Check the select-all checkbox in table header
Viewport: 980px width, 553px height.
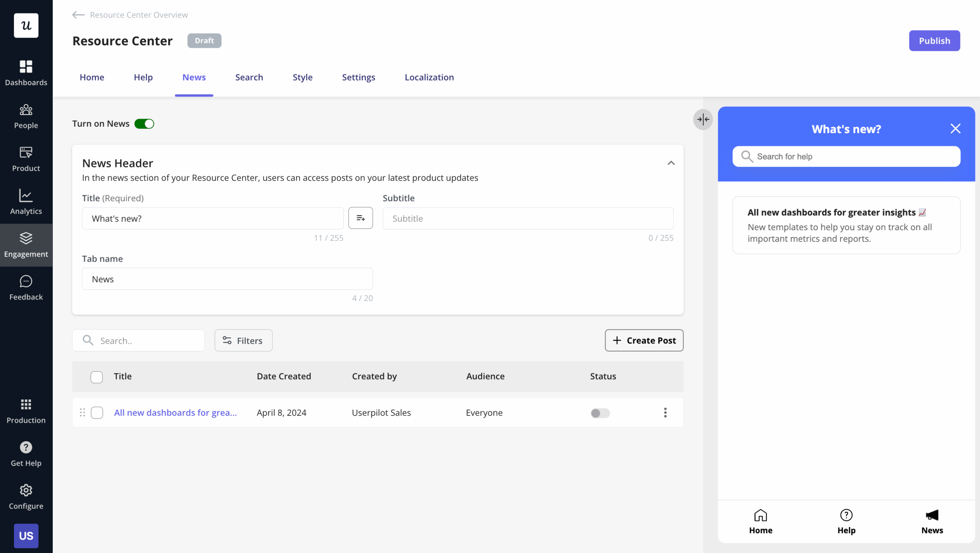point(96,377)
